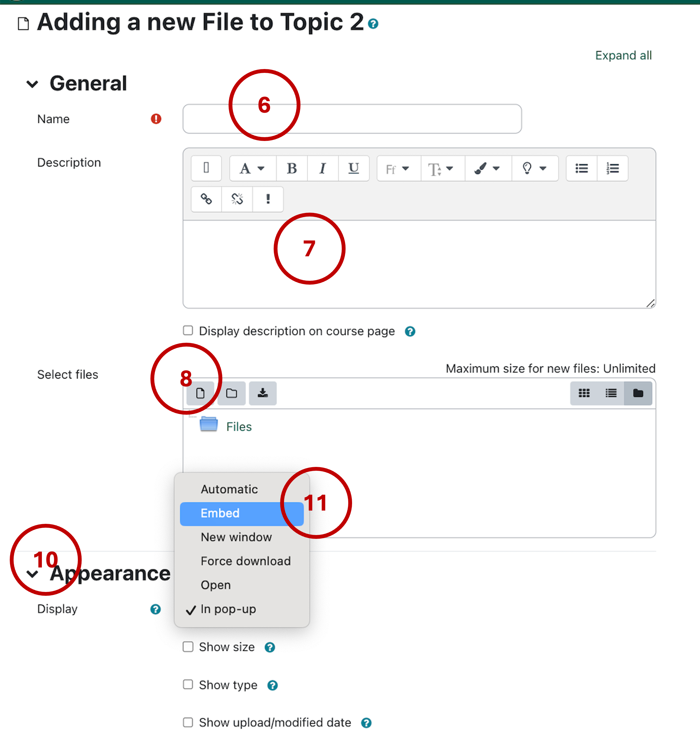Click the unlink icon in the editor
The height and width of the screenshot is (730, 700).
pos(237,199)
